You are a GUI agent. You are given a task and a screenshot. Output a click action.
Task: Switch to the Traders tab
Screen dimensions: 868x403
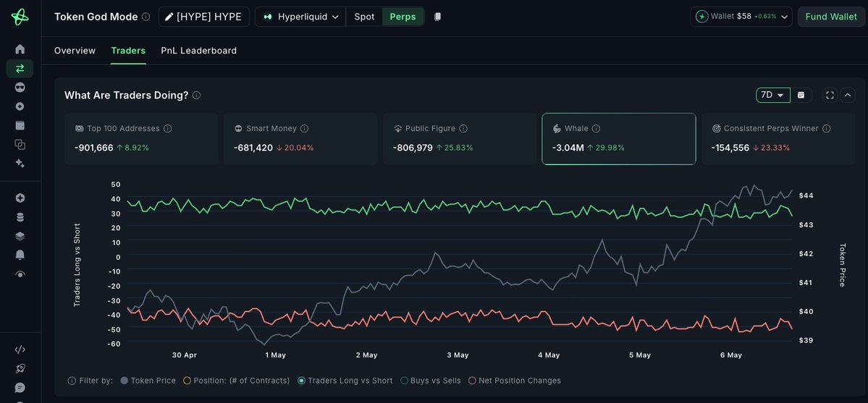(x=128, y=51)
